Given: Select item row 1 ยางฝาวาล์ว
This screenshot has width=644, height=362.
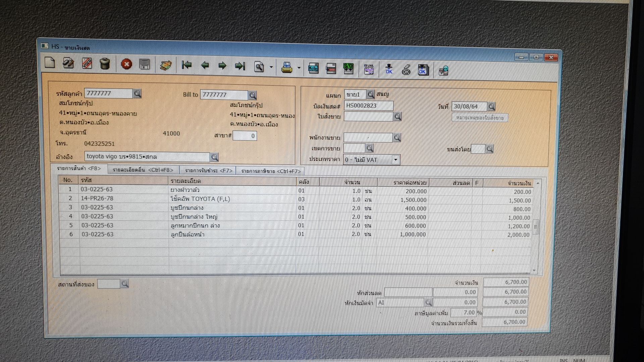Looking at the screenshot, I should [297, 190].
